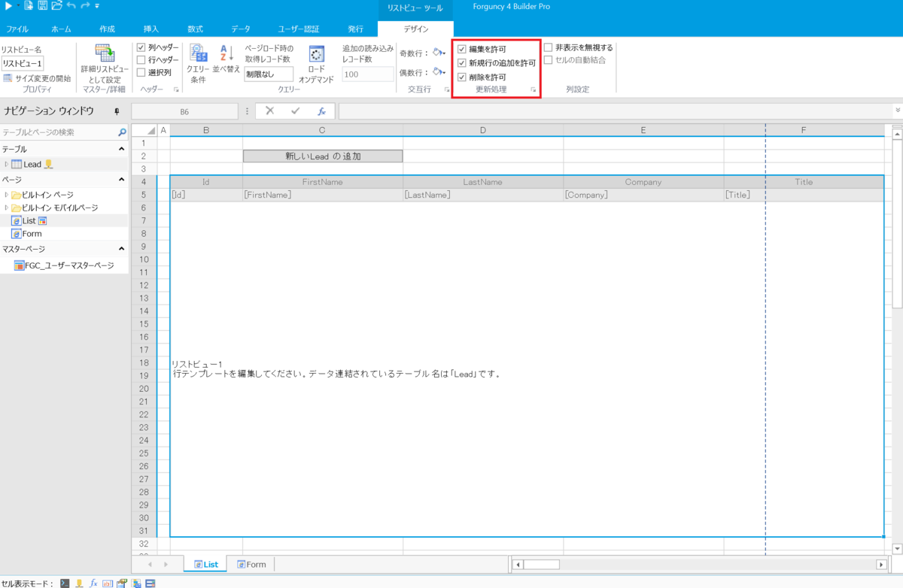Click the 新しいLead の追加 button
The width and height of the screenshot is (903, 588).
(321, 156)
